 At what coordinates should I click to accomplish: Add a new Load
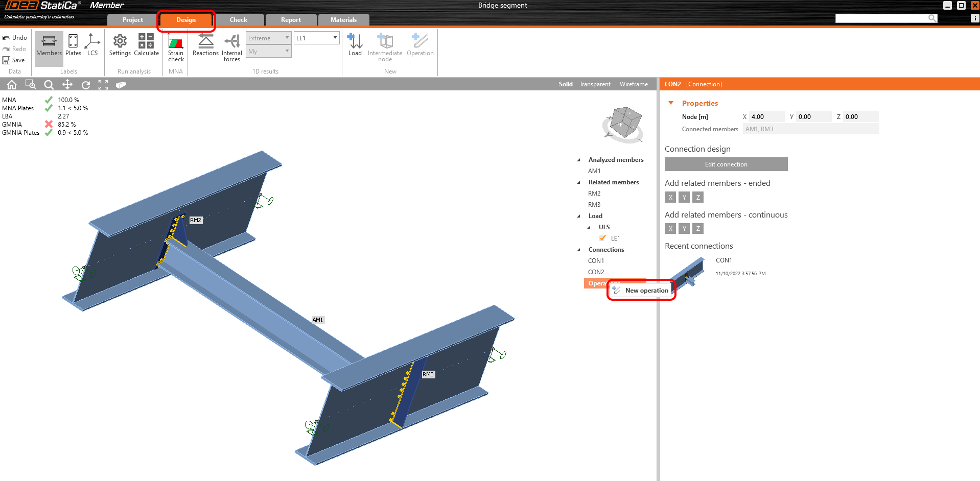(x=355, y=45)
